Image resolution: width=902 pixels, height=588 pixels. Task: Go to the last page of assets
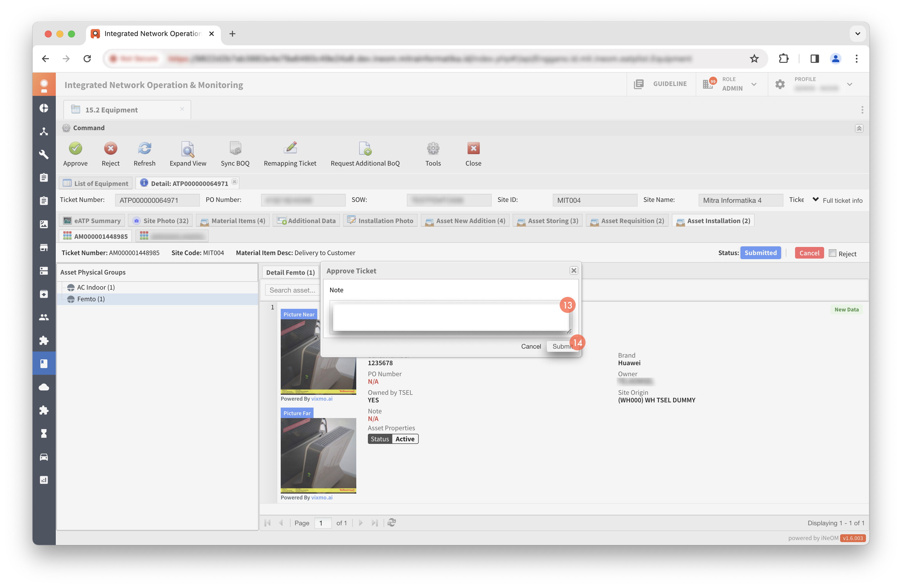[x=375, y=523]
